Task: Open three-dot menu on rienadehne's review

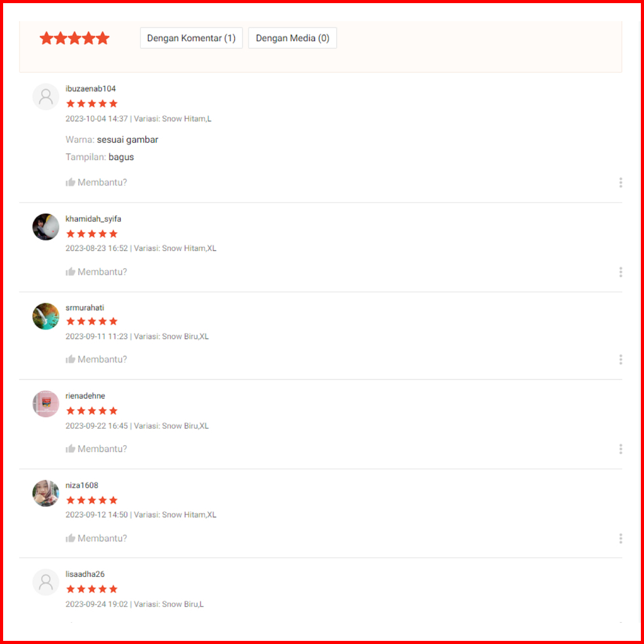Action: 620,449
